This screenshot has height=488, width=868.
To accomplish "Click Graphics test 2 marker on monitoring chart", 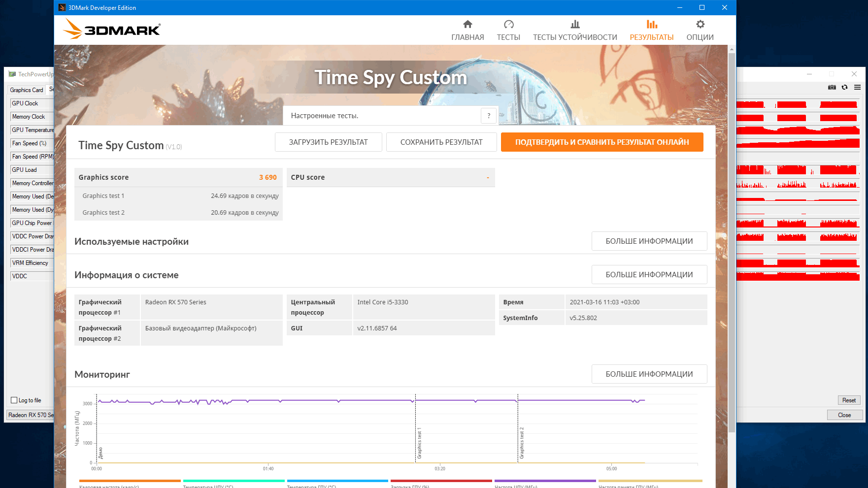I will (x=522, y=443).
